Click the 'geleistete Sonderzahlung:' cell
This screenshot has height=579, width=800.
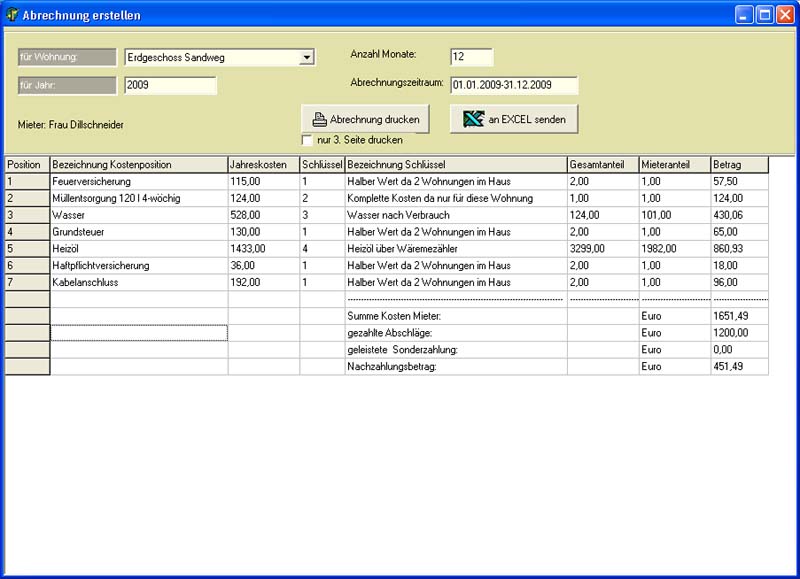pyautogui.click(x=456, y=350)
